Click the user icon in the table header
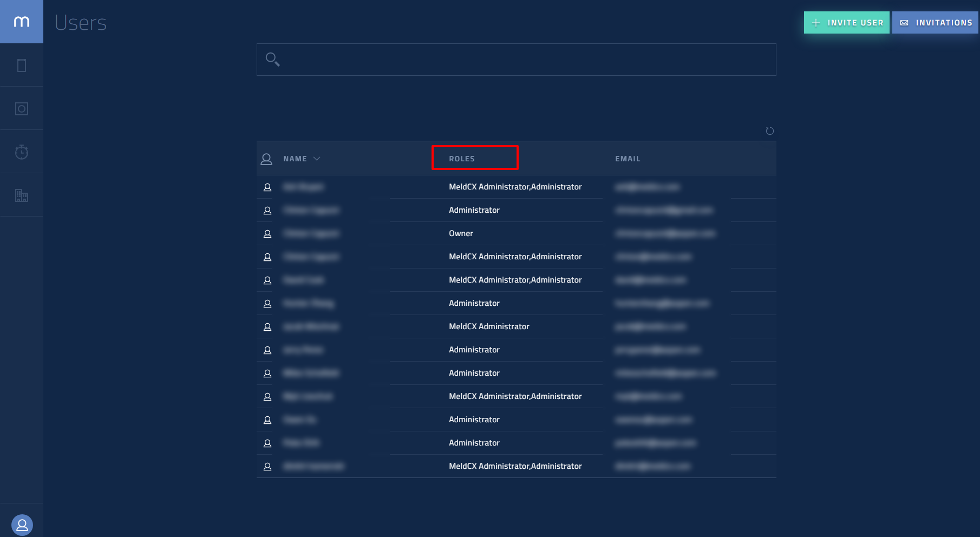Screen dimensions: 980x537 (266, 159)
